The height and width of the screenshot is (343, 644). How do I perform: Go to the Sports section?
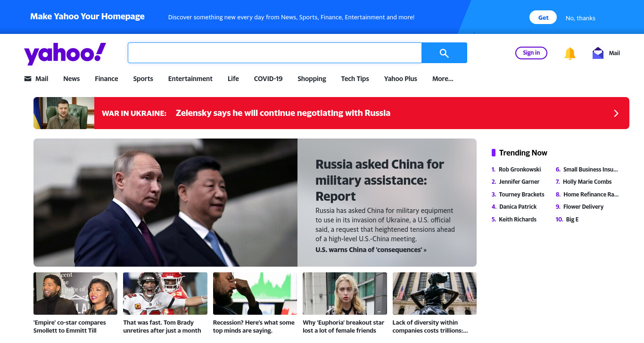click(143, 79)
